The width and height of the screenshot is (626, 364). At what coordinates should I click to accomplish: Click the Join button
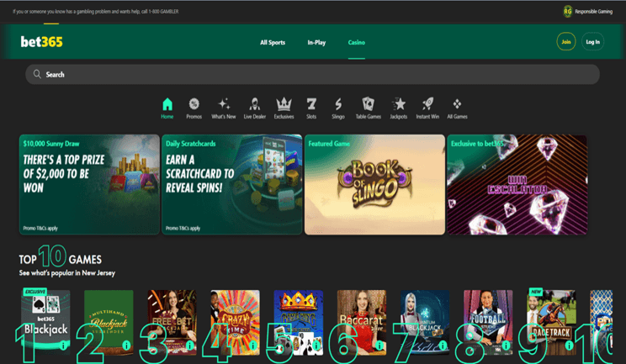click(566, 41)
